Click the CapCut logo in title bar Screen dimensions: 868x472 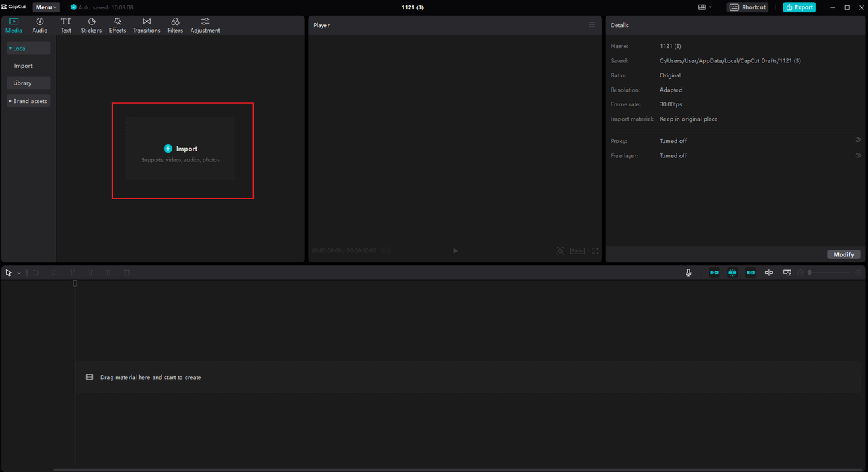(x=14, y=7)
